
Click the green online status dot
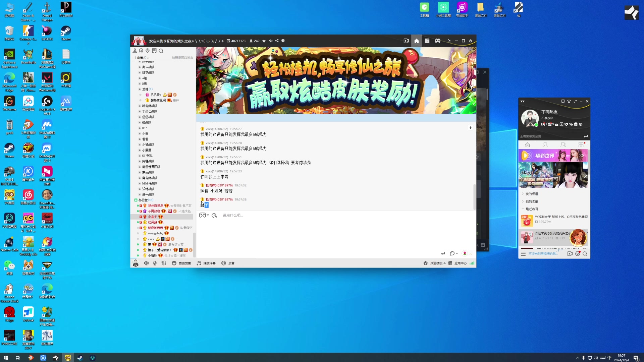click(x=536, y=125)
